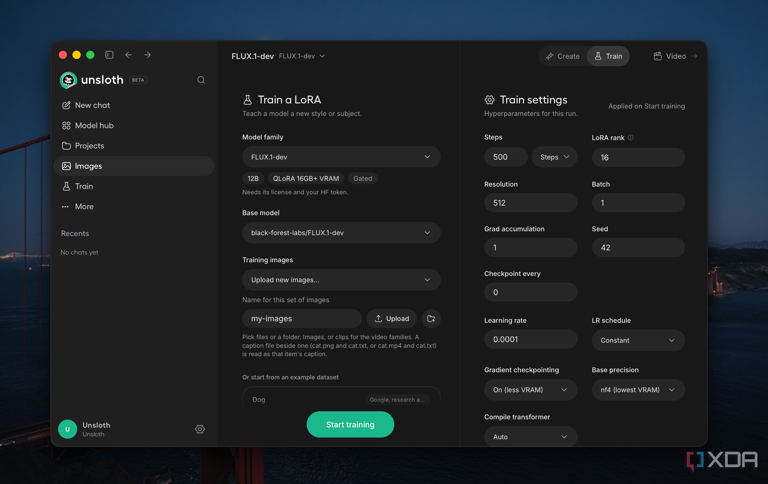This screenshot has width=768, height=484.
Task: Click the Checkpoint every field
Action: tap(530, 292)
